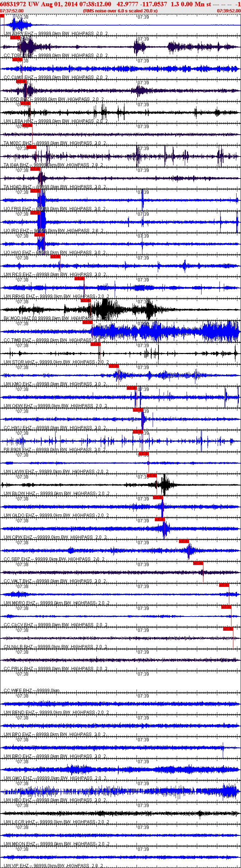Select the red pick marker on UW RRHS trace
The width and height of the screenshot is (241, 868).
coord(80,279)
